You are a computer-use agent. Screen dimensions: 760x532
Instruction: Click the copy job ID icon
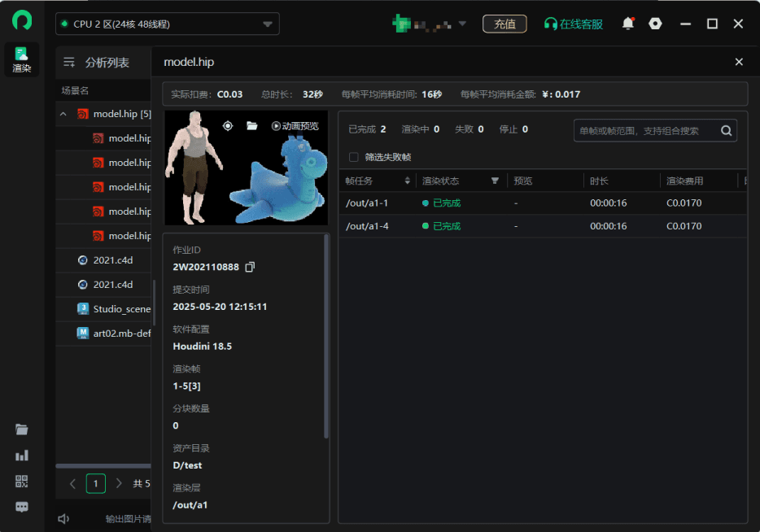250,267
